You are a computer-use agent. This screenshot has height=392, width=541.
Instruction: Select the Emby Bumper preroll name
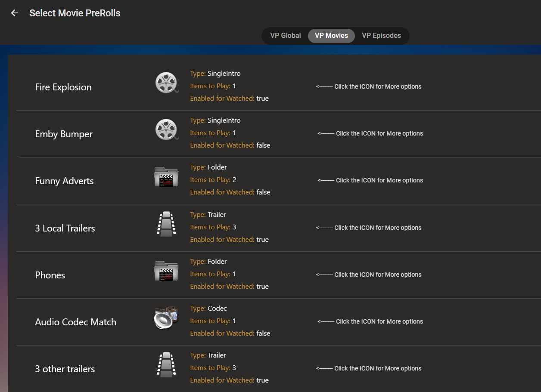click(64, 134)
